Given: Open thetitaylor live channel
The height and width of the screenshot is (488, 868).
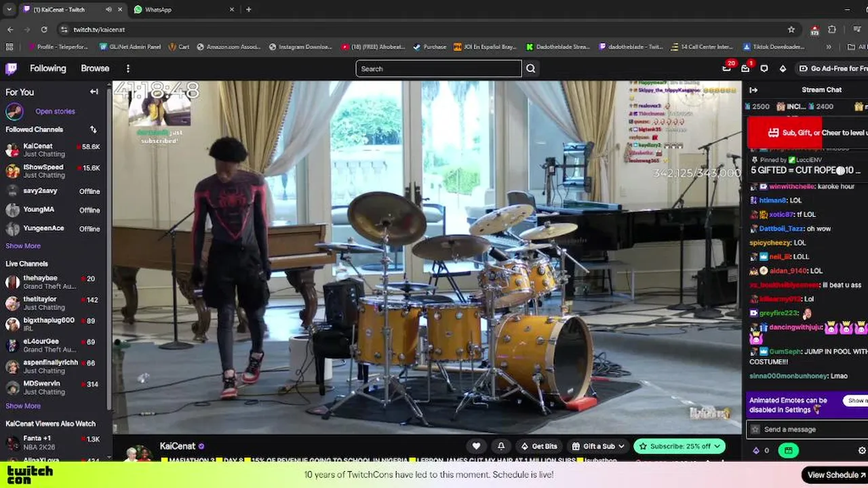Looking at the screenshot, I should point(53,303).
